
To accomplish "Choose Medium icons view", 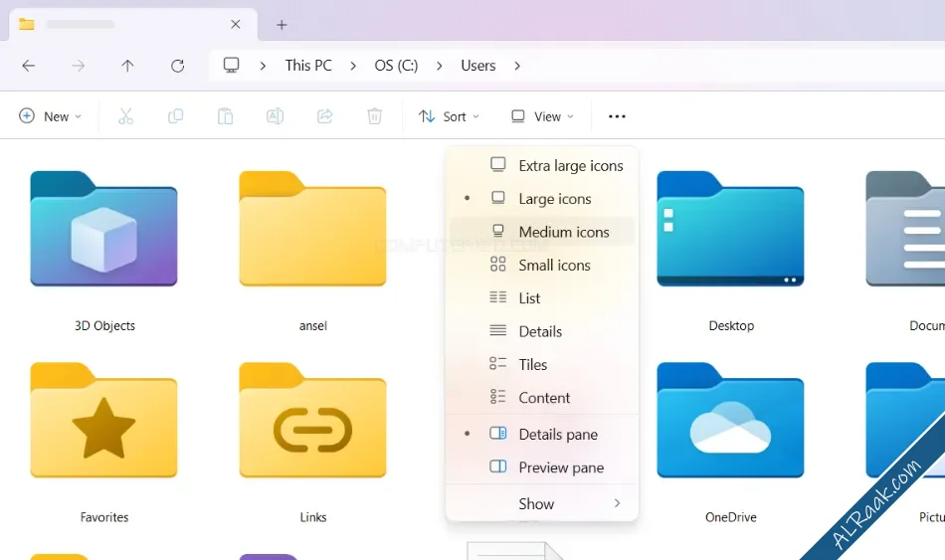I will [x=542, y=232].
